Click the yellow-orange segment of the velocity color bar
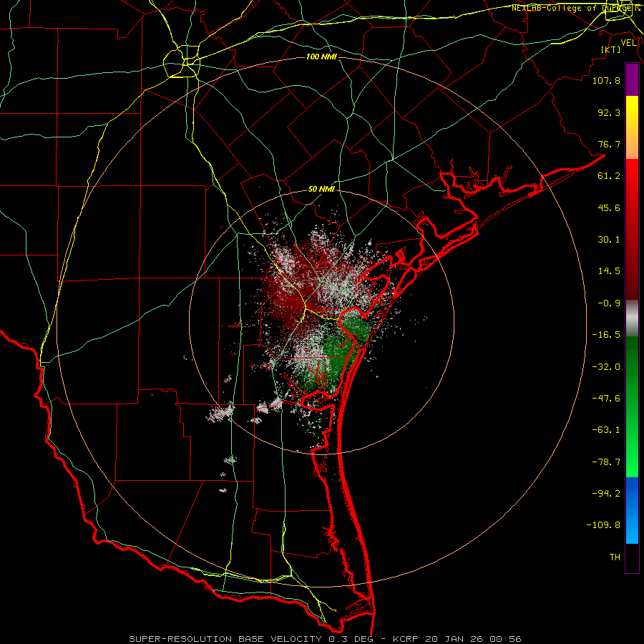644x644 pixels. point(632,127)
